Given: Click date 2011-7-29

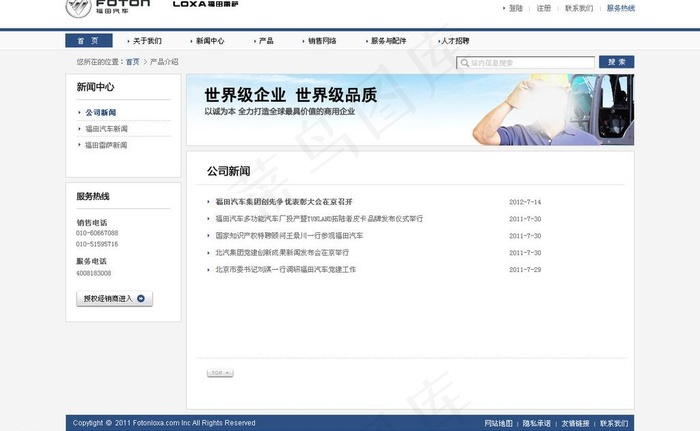Looking at the screenshot, I should click(525, 269).
